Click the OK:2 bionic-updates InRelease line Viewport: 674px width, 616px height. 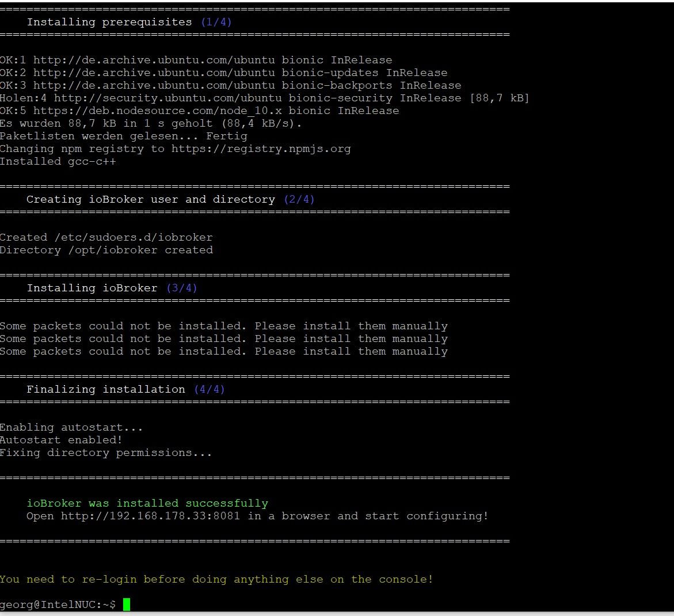point(223,73)
